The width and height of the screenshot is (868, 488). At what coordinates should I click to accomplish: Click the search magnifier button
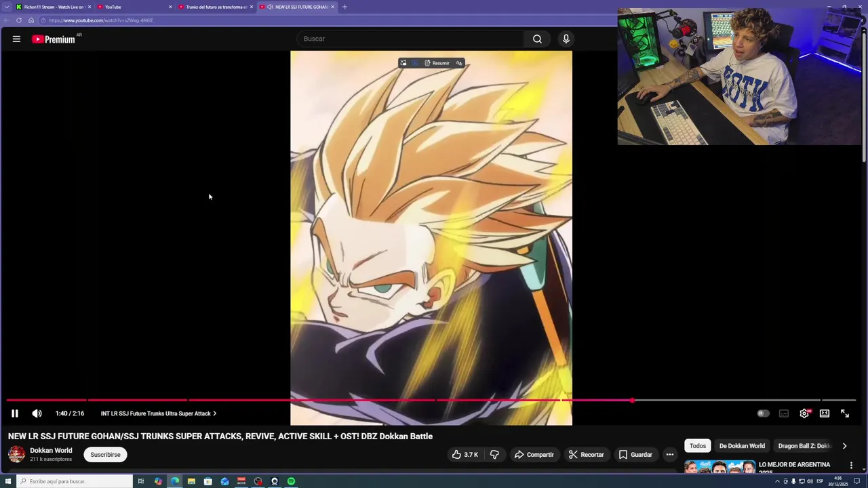(x=537, y=39)
